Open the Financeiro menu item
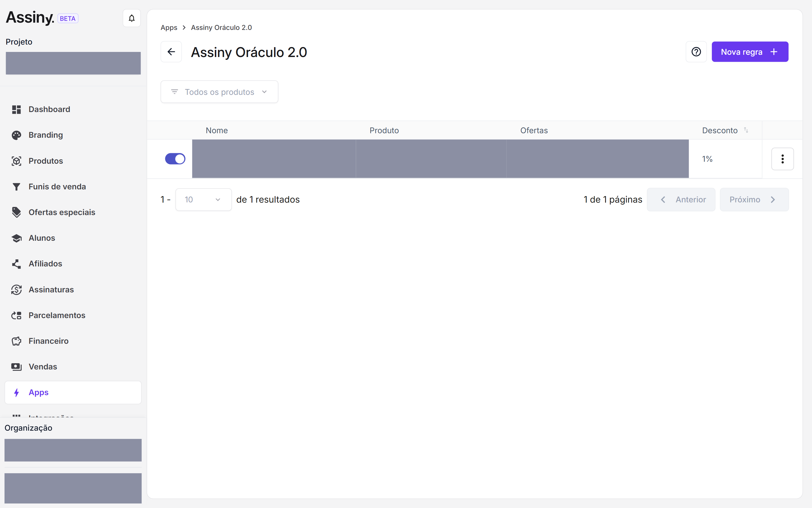 click(73, 341)
